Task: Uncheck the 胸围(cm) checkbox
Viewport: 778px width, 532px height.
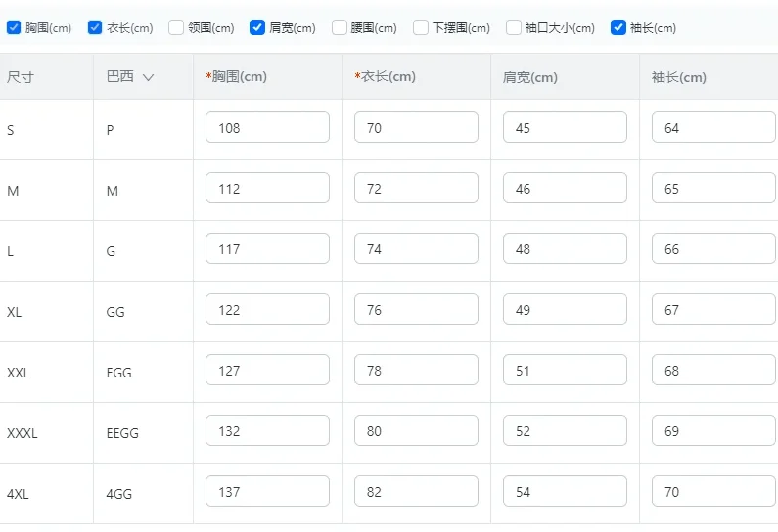Action: click(14, 27)
